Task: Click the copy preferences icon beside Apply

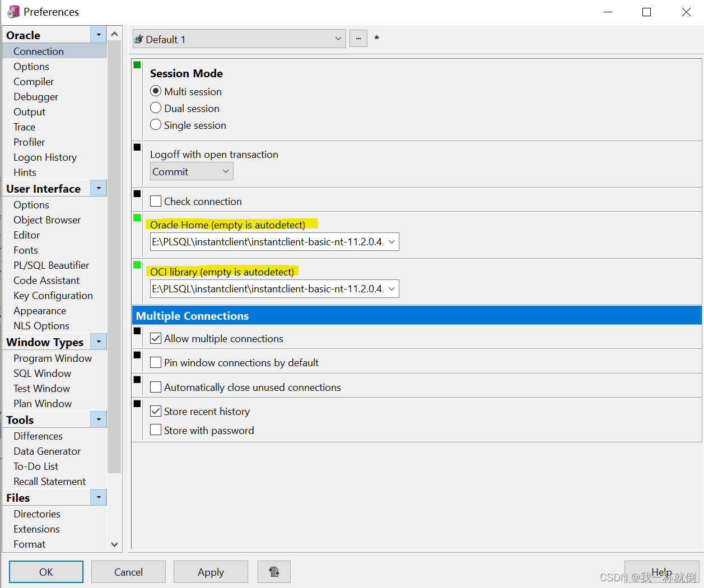Action: click(274, 572)
